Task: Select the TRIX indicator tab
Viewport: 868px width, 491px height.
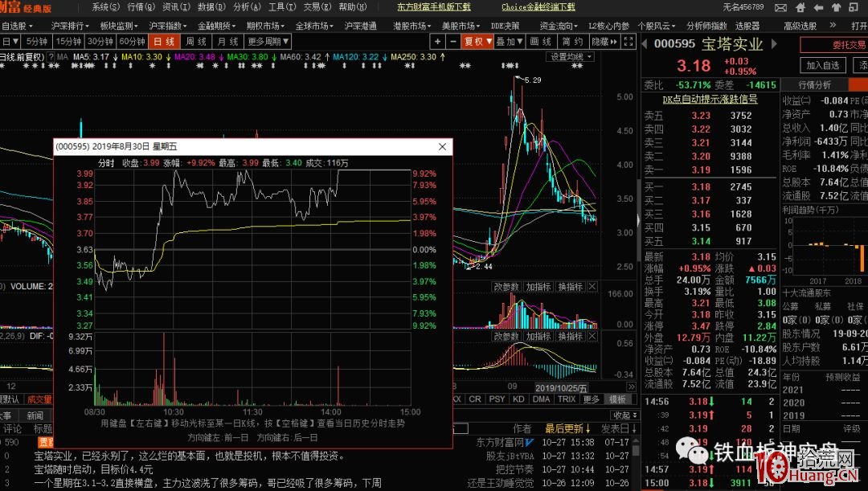Action: coord(567,399)
